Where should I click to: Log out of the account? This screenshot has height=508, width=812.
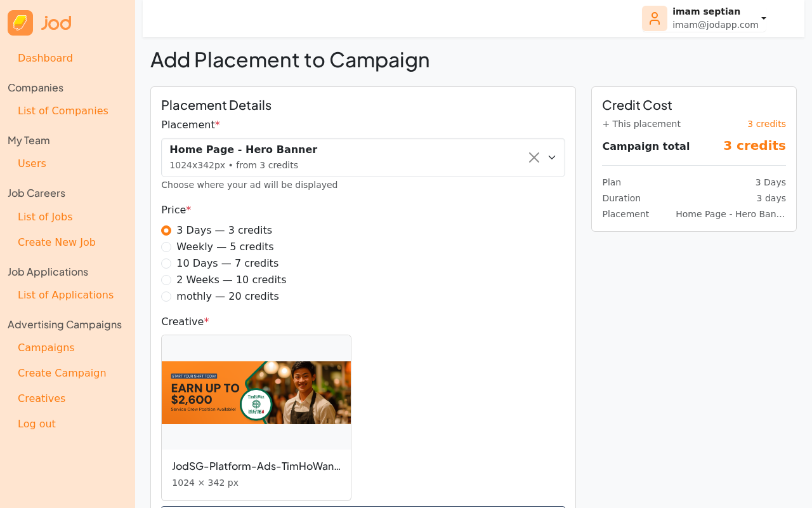(x=36, y=424)
